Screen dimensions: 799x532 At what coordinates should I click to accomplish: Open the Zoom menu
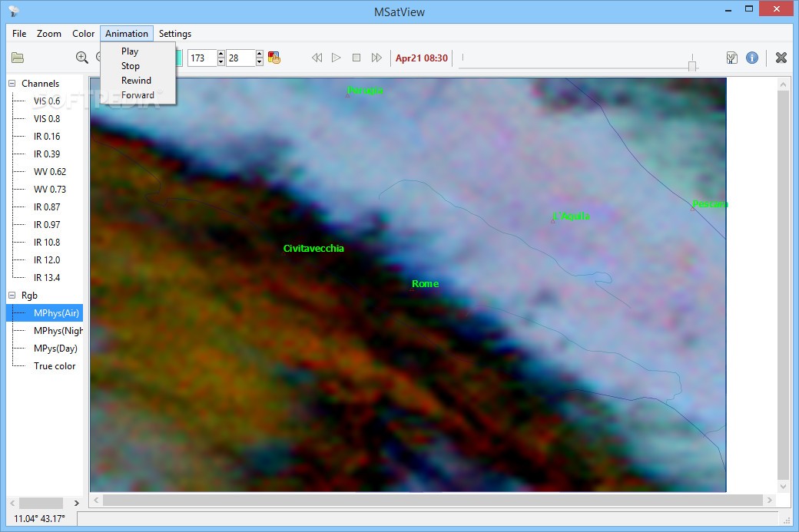49,34
